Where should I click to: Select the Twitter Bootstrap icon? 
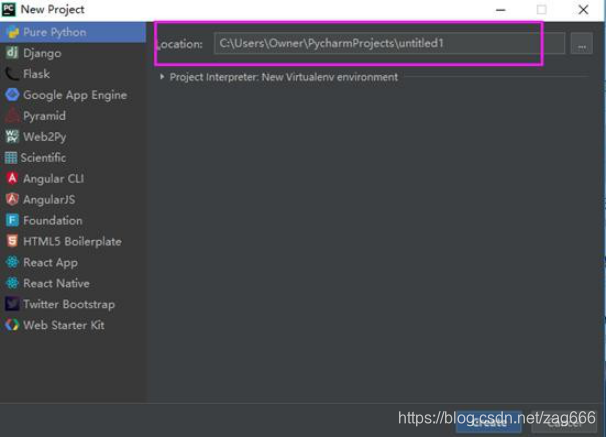12,304
